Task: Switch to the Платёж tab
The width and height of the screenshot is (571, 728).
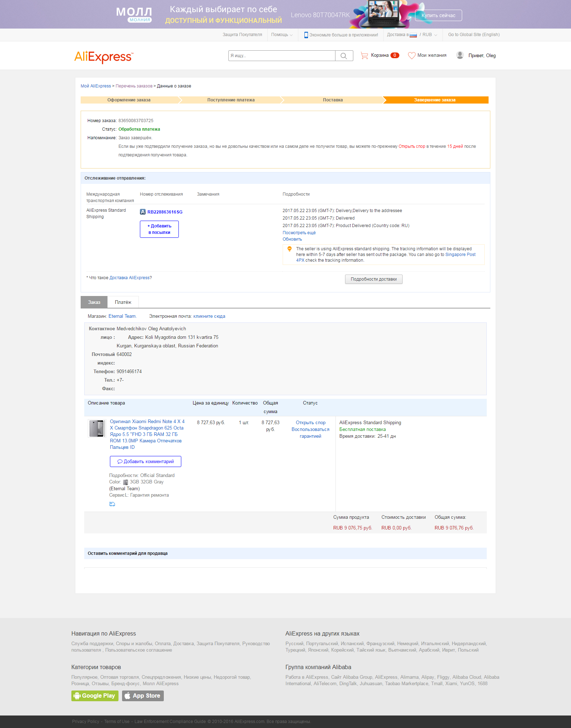Action: point(123,302)
